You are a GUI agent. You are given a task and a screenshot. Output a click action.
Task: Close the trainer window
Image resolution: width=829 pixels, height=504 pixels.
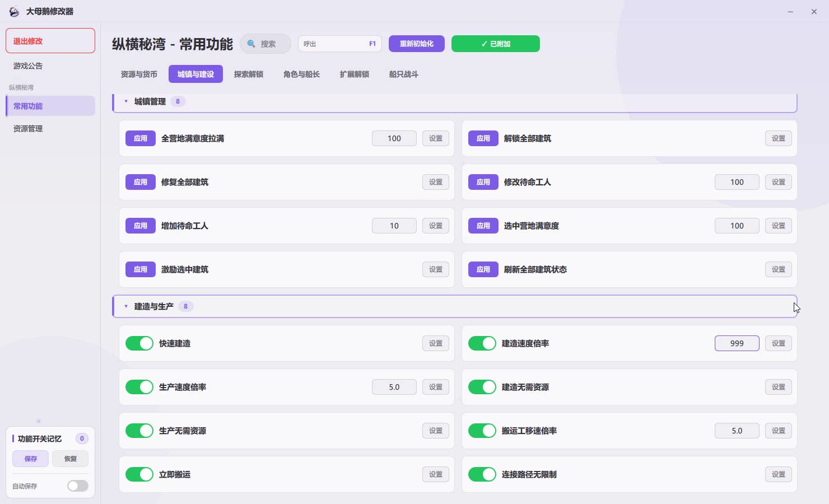(814, 11)
